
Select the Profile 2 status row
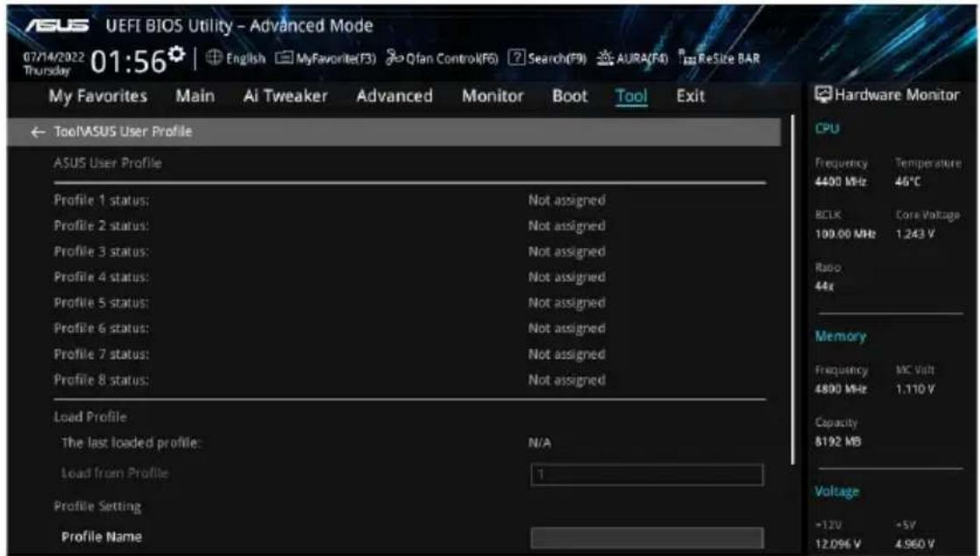(x=409, y=225)
